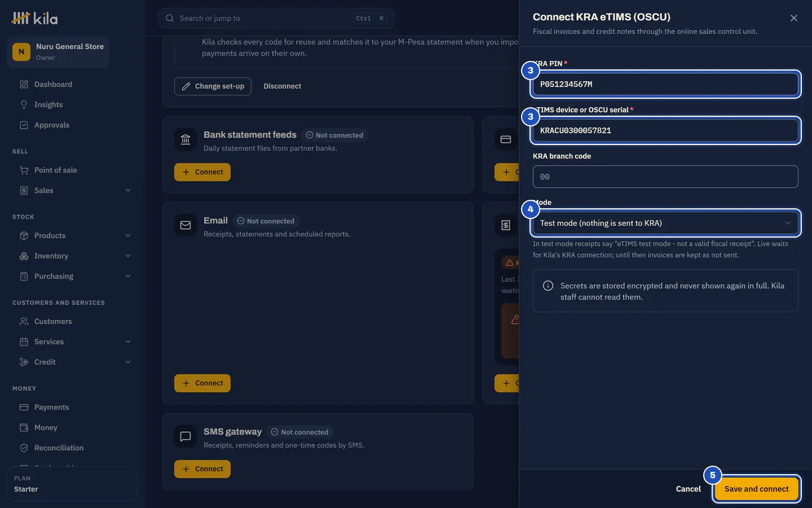The height and width of the screenshot is (508, 812).
Task: Click the eTIMS device or OSCU serial field
Action: pyautogui.click(x=665, y=130)
